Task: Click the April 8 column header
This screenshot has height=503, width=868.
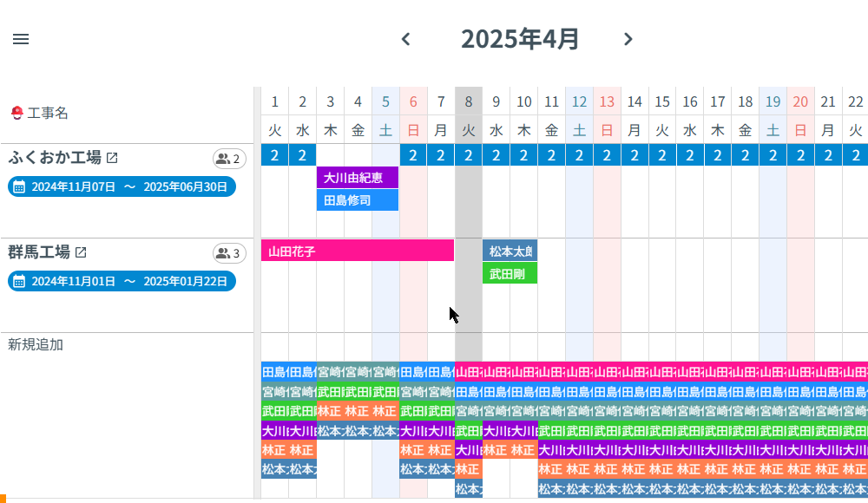Action: [468, 101]
